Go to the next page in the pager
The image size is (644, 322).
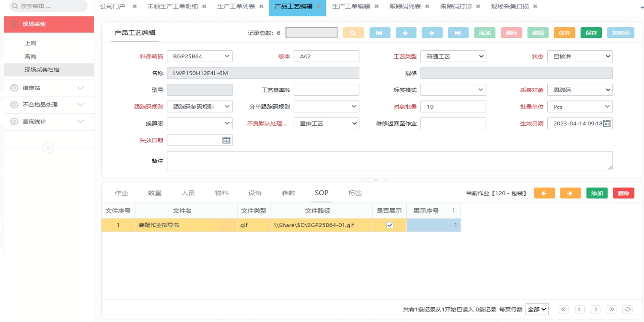596,310
